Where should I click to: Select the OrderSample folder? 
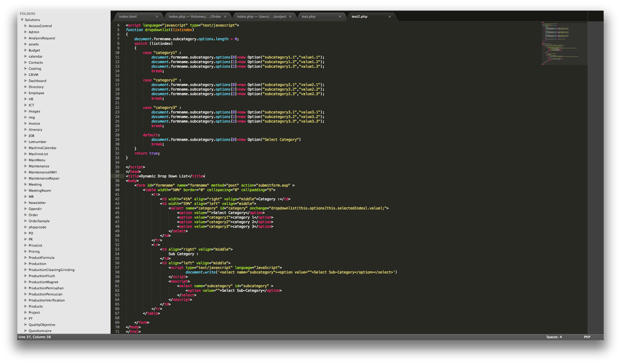pyautogui.click(x=39, y=221)
